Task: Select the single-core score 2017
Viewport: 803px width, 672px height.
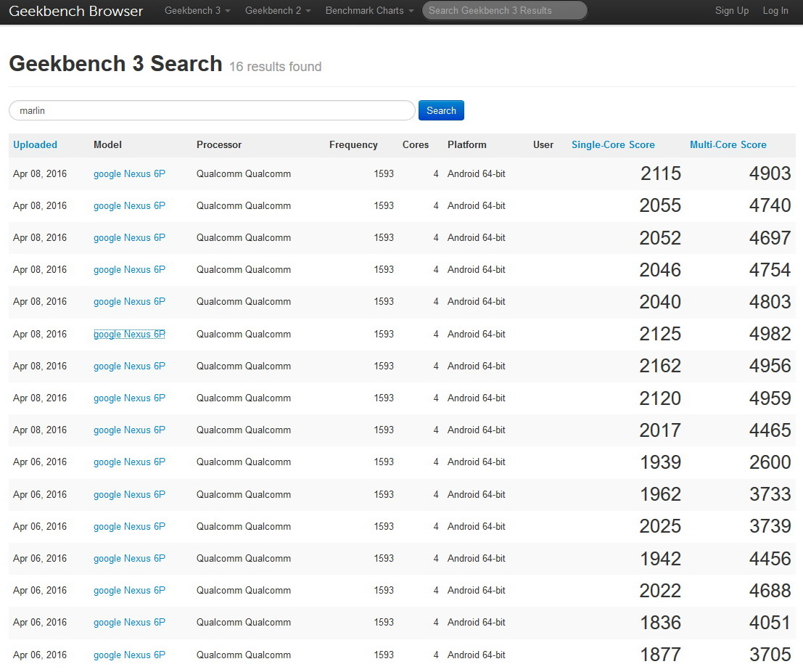Action: pos(660,430)
